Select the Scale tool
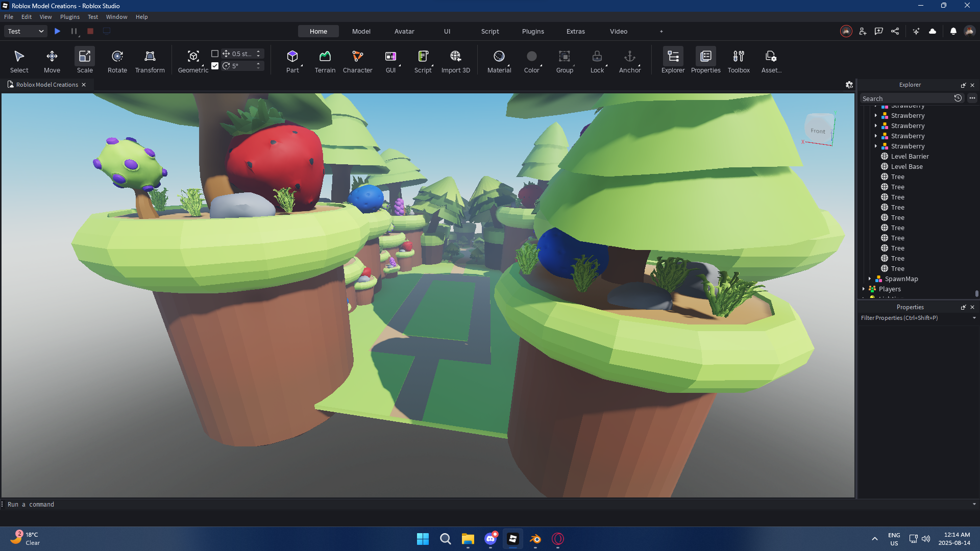 (85, 60)
